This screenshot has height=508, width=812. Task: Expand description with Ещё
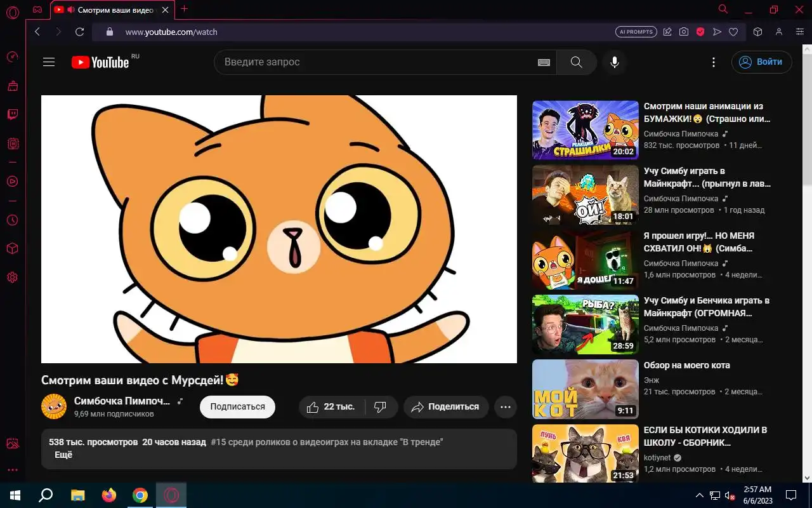pos(63,455)
